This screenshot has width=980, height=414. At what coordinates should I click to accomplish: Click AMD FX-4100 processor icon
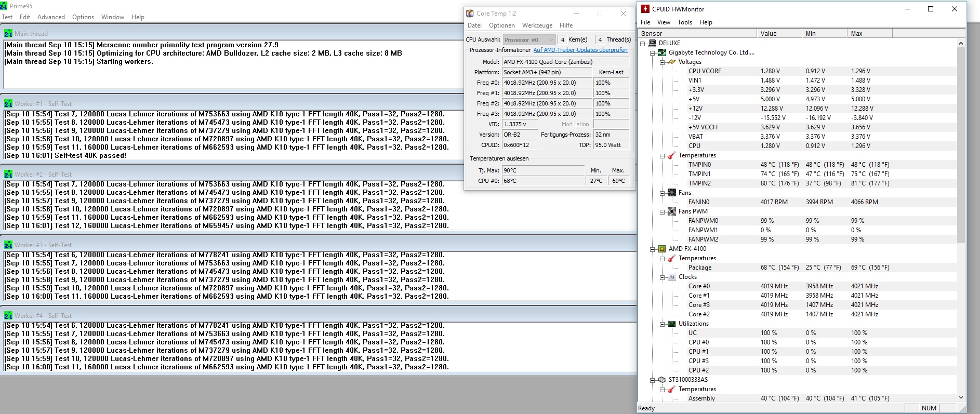click(x=662, y=249)
